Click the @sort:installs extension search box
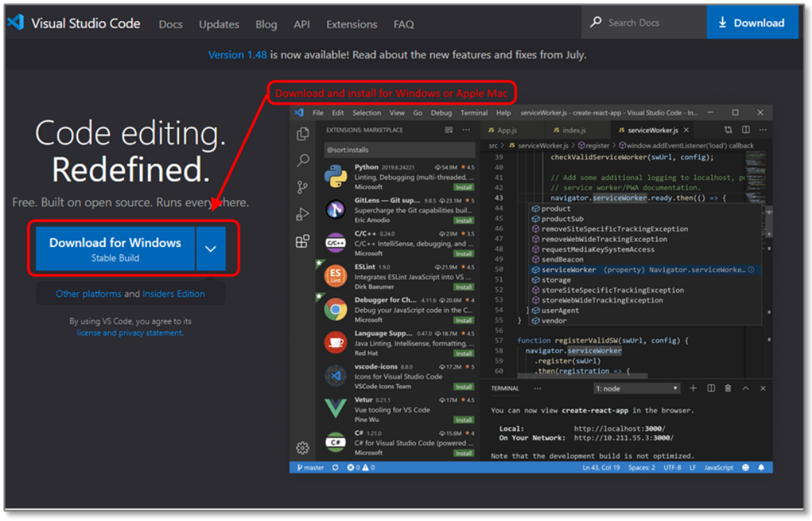Image resolution: width=812 pixels, height=521 pixels. tap(399, 150)
